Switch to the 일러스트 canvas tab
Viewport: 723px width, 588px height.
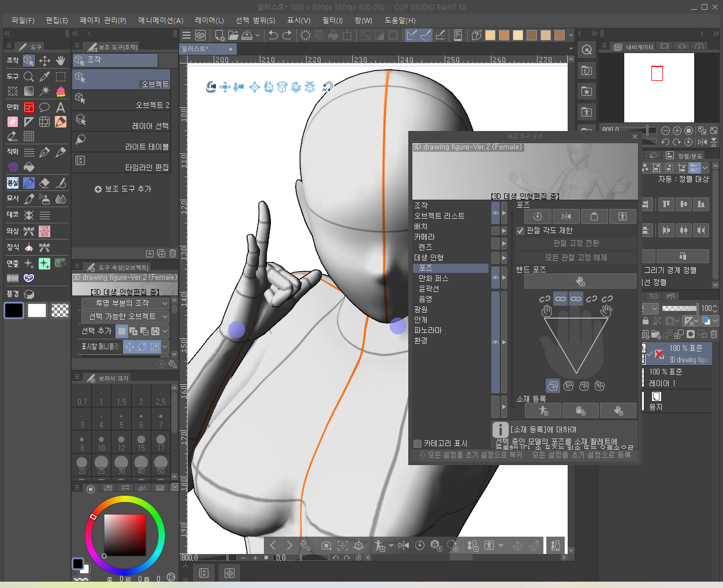coord(208,49)
